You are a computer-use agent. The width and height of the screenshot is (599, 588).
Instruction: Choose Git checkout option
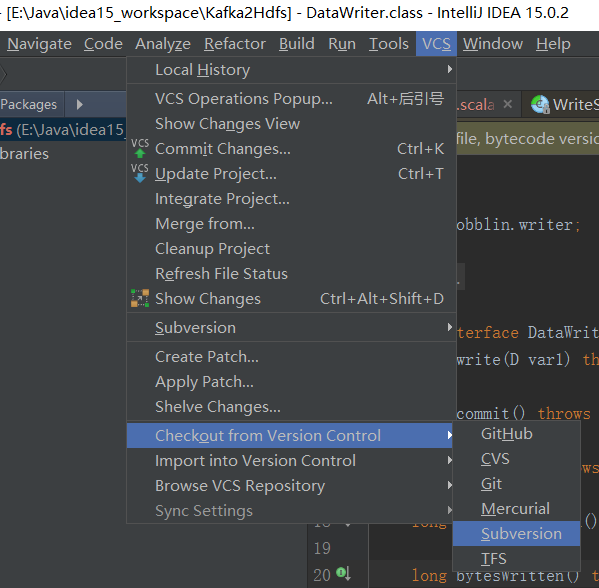pos(516,484)
